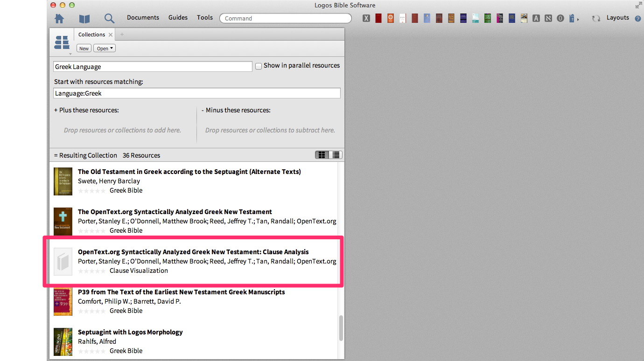Open the photo-cover book shortcut
The height and width of the screenshot is (361, 644).
524,18
